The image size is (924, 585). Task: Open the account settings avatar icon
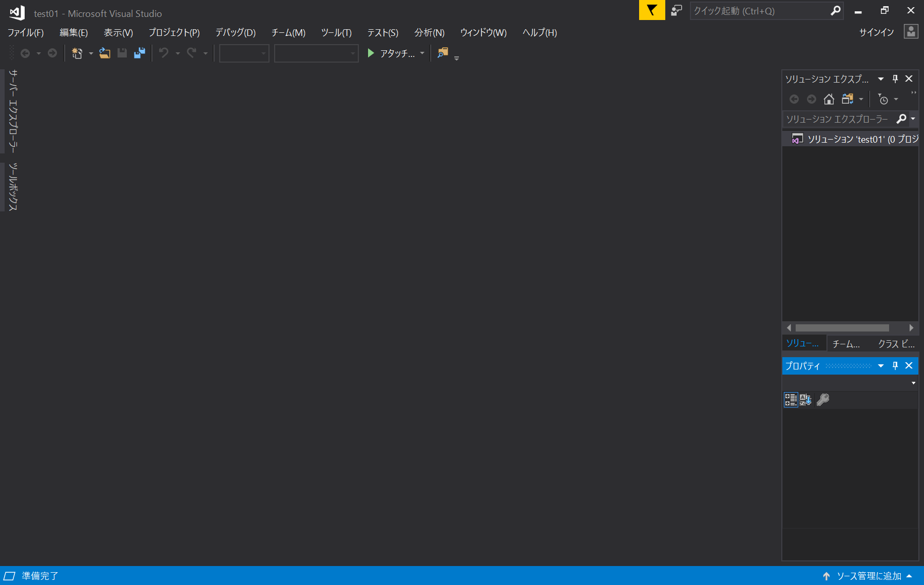911,32
